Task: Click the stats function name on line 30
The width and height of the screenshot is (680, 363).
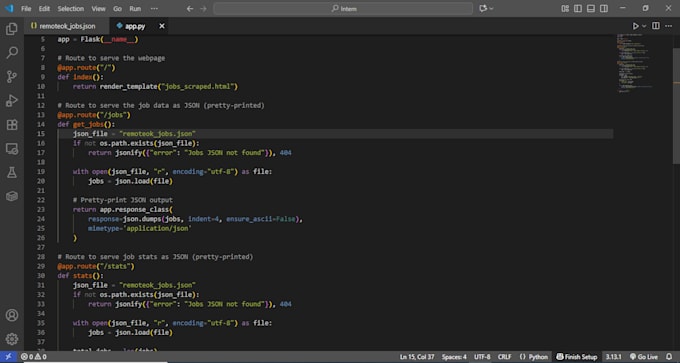Action: [82, 276]
